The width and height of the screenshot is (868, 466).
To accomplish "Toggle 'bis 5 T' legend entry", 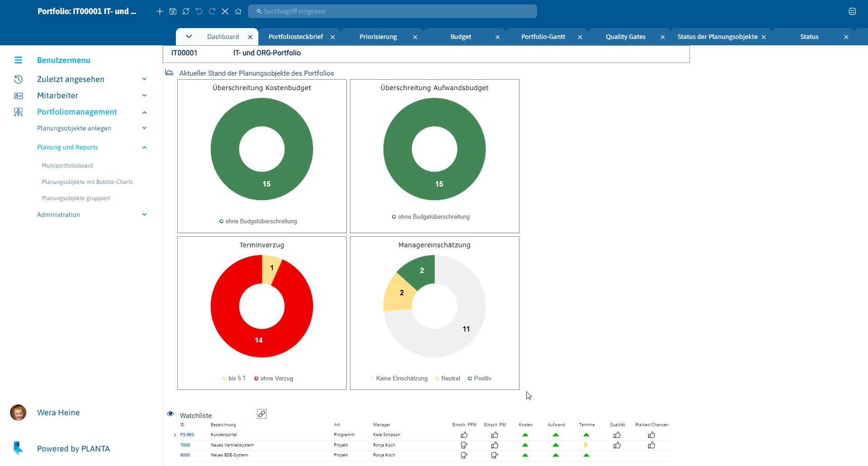I will click(234, 379).
